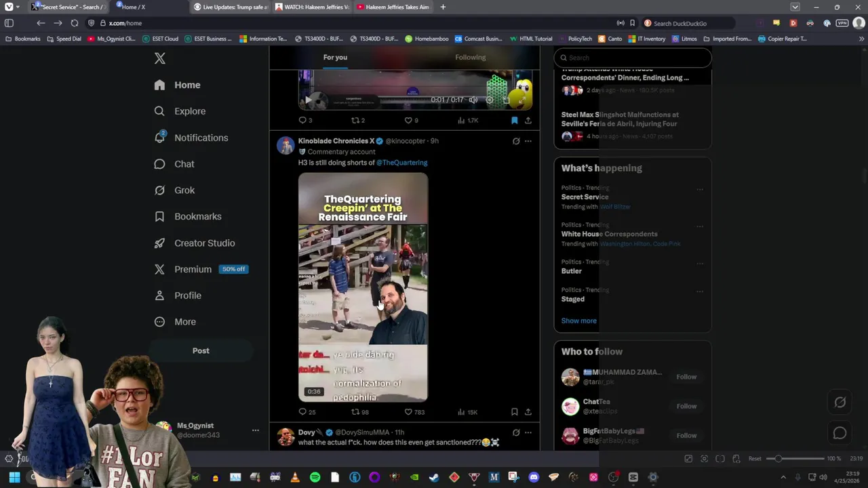868x488 pixels.
Task: Open the Secret Service trending topic
Action: 585,197
